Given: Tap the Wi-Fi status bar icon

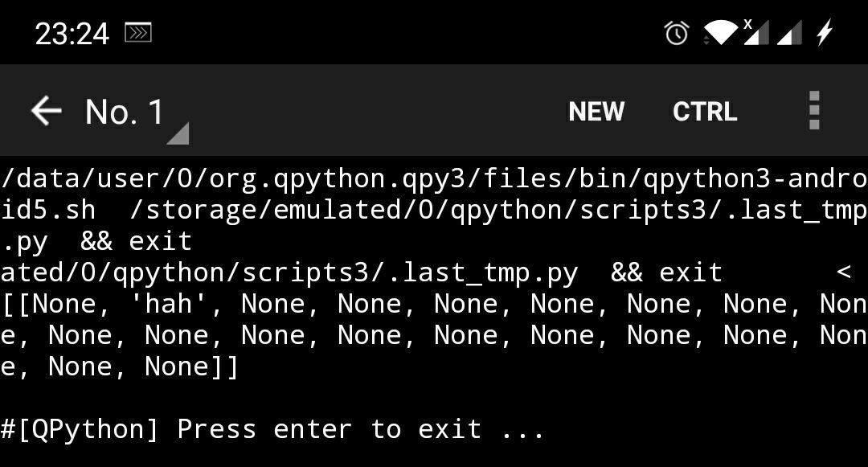Looking at the screenshot, I should click(719, 33).
